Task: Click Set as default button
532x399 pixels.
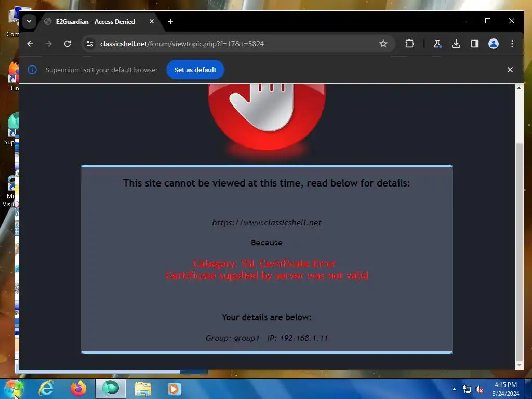Action: coord(195,70)
